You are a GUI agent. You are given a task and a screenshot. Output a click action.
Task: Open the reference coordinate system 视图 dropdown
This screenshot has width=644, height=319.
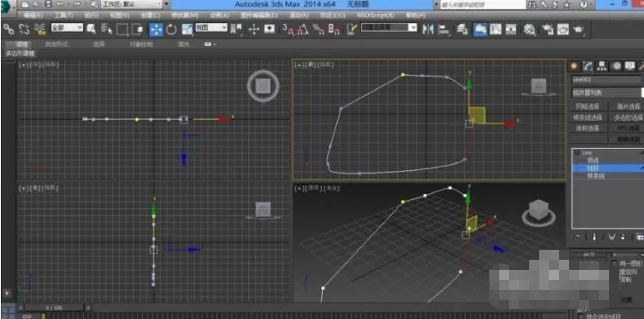pyautogui.click(x=211, y=27)
